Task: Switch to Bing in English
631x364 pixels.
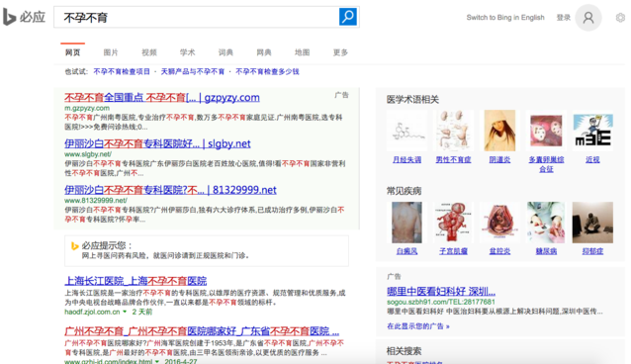Action: click(505, 18)
